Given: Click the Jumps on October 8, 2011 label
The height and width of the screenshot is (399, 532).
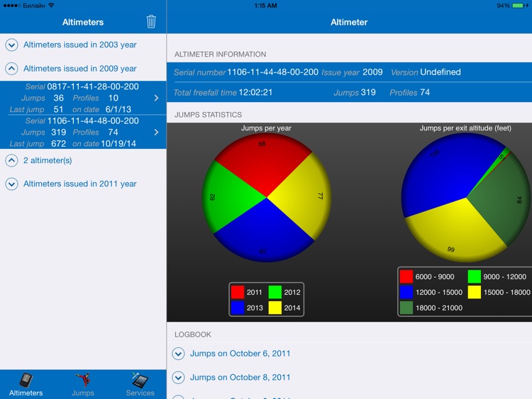Looking at the screenshot, I should (240, 377).
